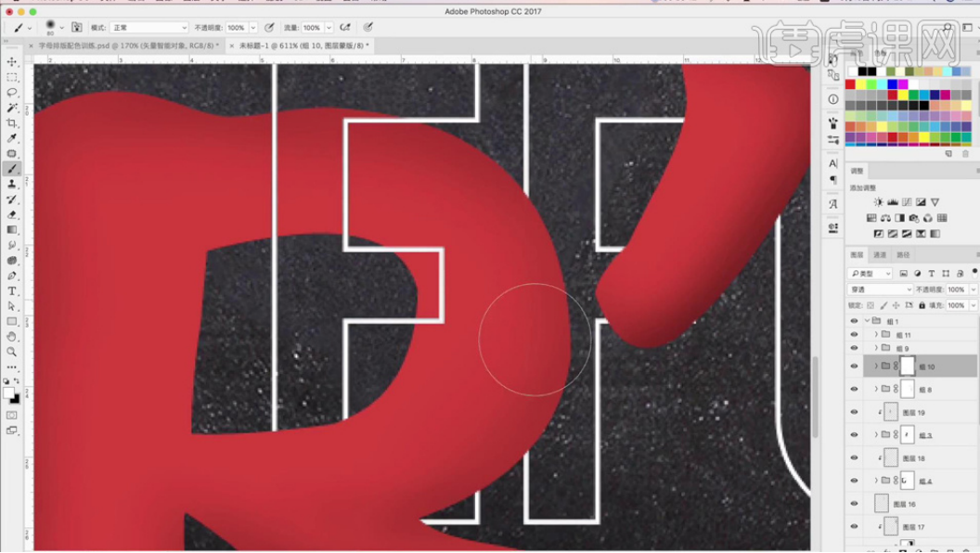
Task: Select the 组 10 layer mask thumbnail
Action: (908, 367)
